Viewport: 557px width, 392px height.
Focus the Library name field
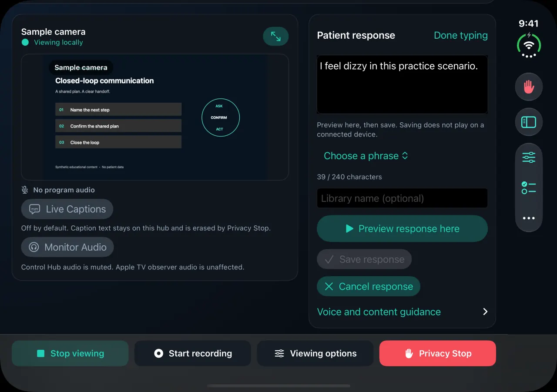402,198
